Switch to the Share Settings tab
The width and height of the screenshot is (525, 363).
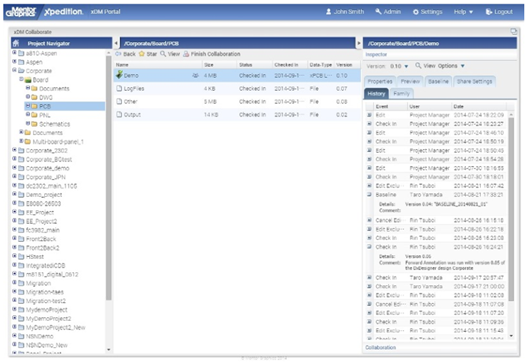[x=475, y=81]
